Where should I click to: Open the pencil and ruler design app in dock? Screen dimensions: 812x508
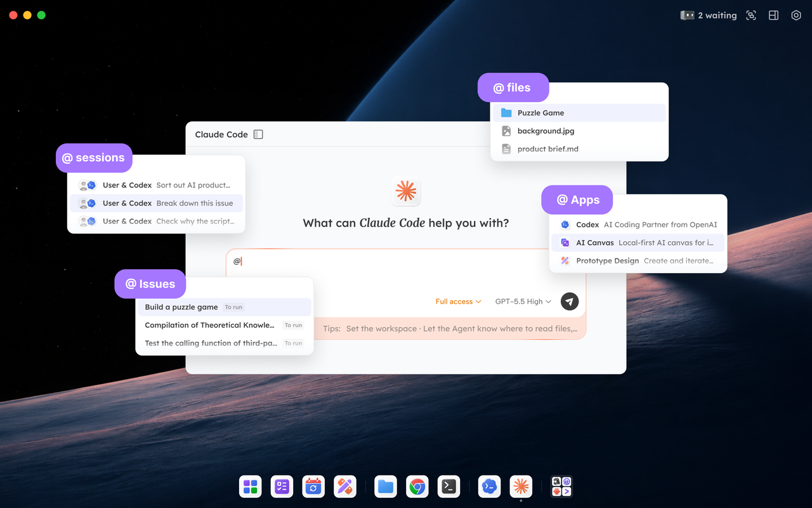tap(345, 487)
